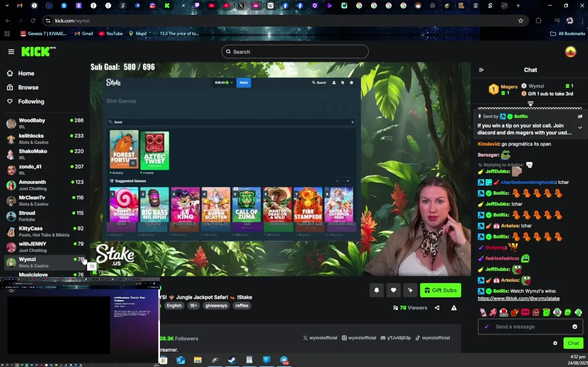588x367 pixels.
Task: Open the wymzistake TikTok link in chat
Action: (518, 298)
